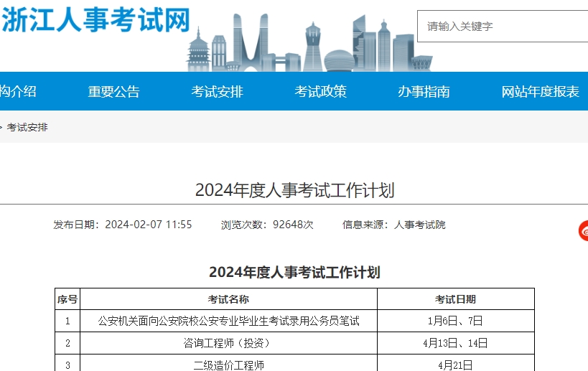Click the bold table heading above the table
The width and height of the screenshot is (588, 371).
294,272
